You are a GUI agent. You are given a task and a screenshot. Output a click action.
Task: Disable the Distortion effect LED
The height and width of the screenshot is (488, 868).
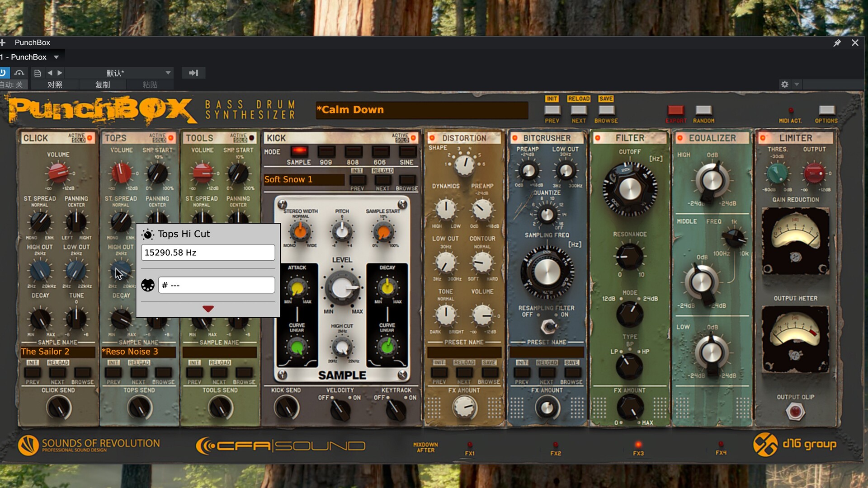coord(432,138)
